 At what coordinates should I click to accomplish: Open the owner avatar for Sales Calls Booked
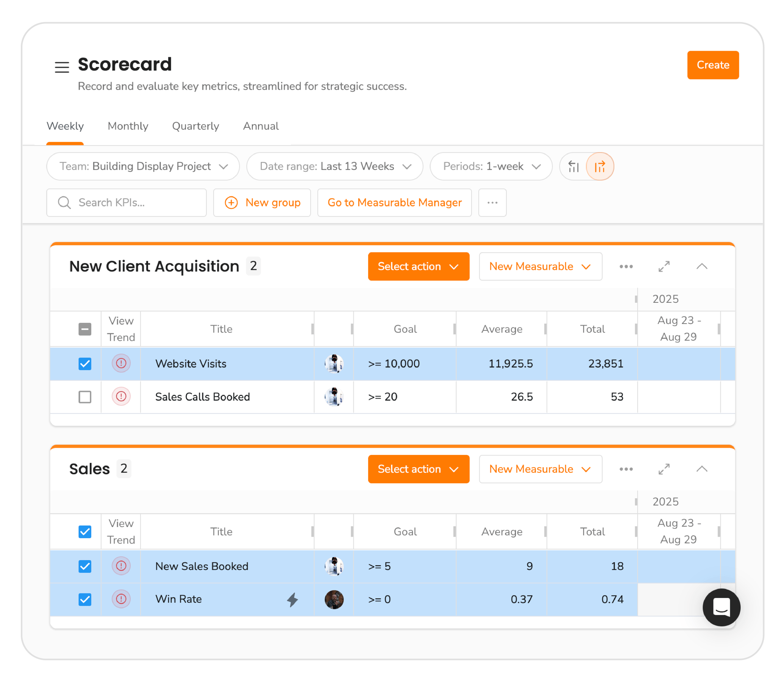334,397
